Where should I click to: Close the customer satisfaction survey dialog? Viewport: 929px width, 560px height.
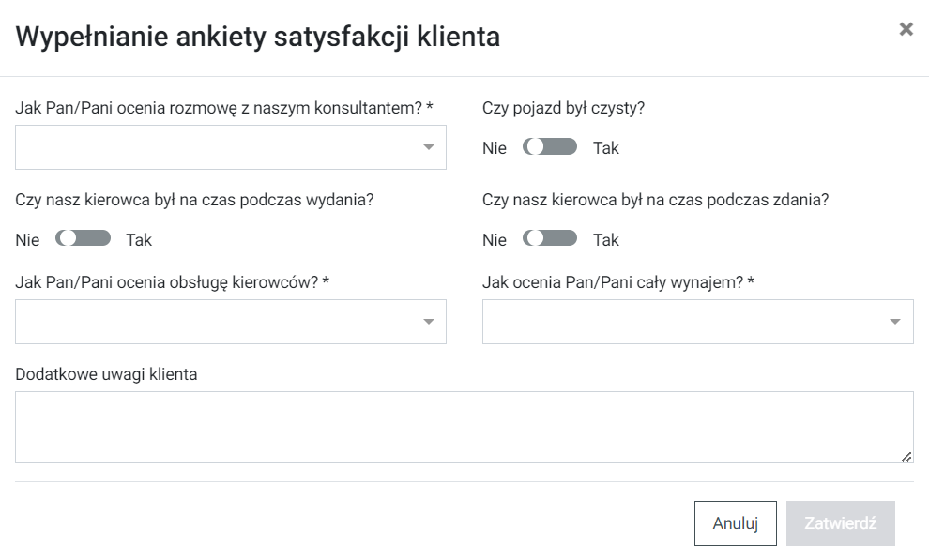[x=906, y=29]
